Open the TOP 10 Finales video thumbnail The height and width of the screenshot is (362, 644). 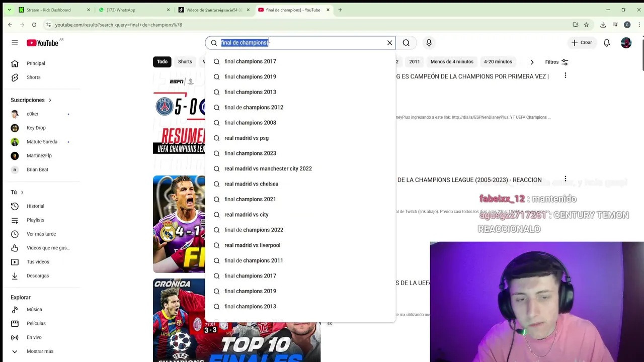tap(236, 320)
